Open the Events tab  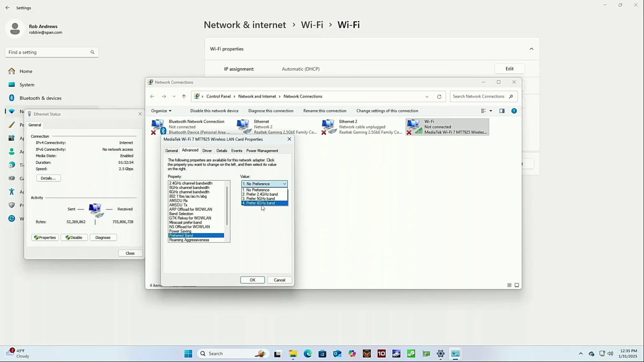coord(236,151)
